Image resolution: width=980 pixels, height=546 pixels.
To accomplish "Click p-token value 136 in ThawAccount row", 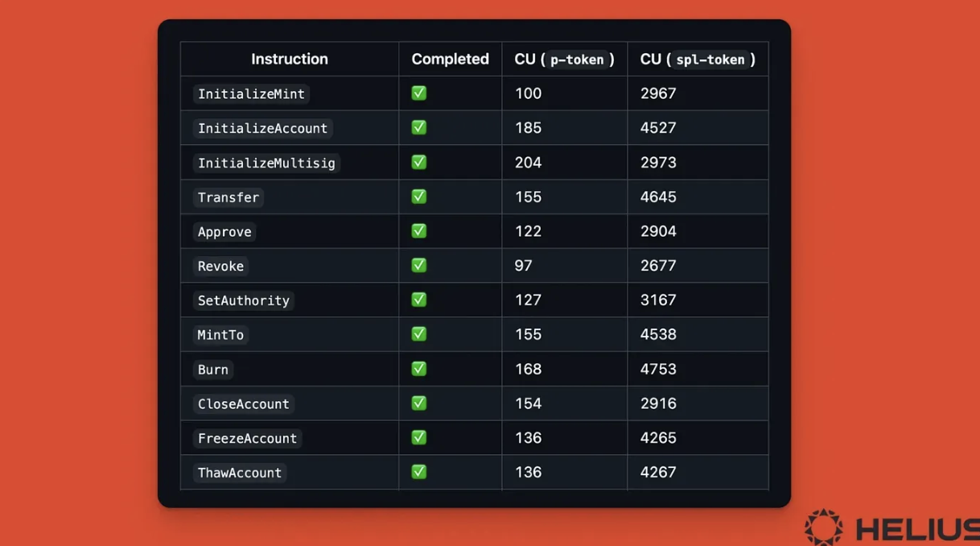I will pos(528,472).
